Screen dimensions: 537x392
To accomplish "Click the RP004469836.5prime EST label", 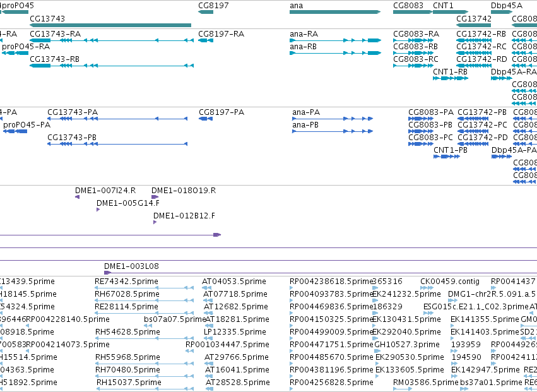I will (331, 307).
